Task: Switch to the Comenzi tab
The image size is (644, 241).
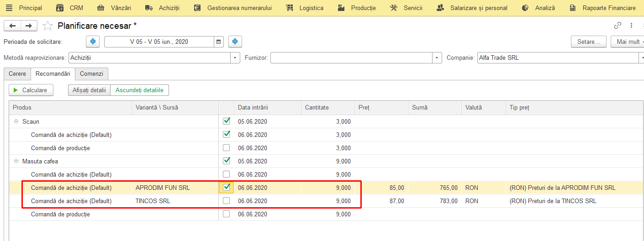Action: point(91,73)
